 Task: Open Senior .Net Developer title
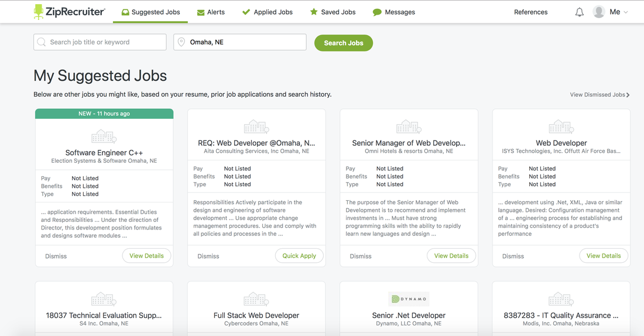pos(409,316)
